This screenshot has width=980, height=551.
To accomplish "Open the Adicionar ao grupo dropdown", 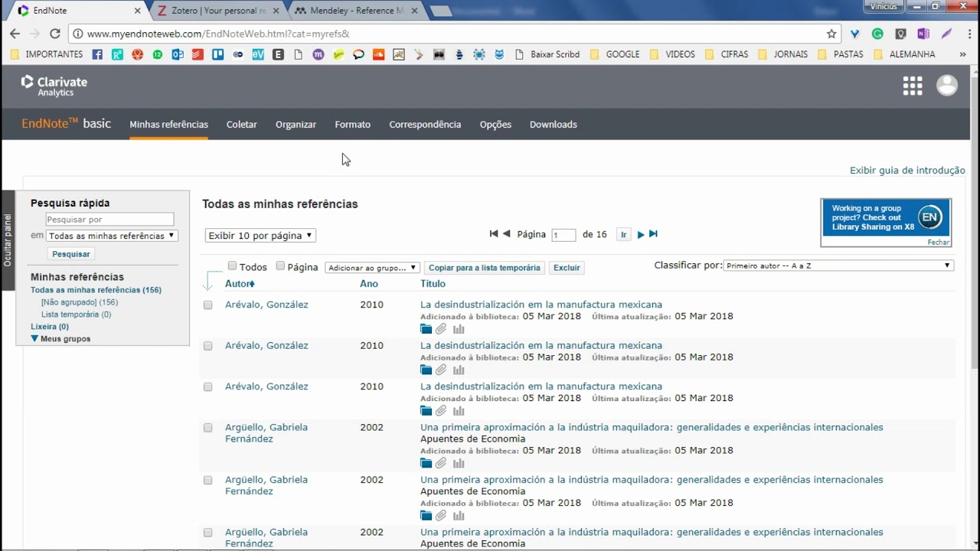I will click(x=372, y=268).
